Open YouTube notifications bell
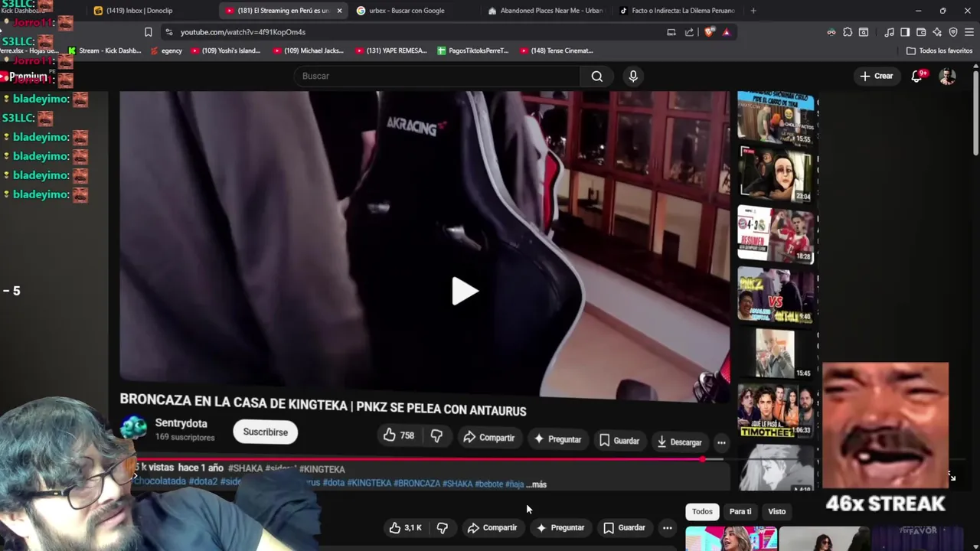 (x=917, y=76)
